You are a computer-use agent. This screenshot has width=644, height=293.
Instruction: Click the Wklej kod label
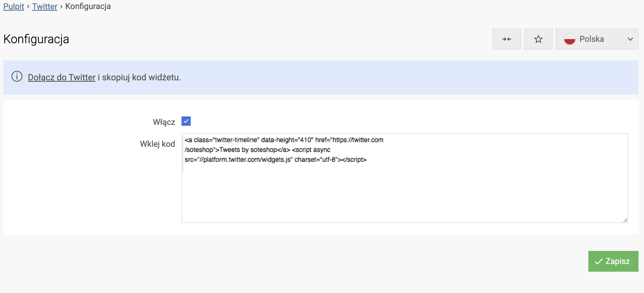coord(157,144)
